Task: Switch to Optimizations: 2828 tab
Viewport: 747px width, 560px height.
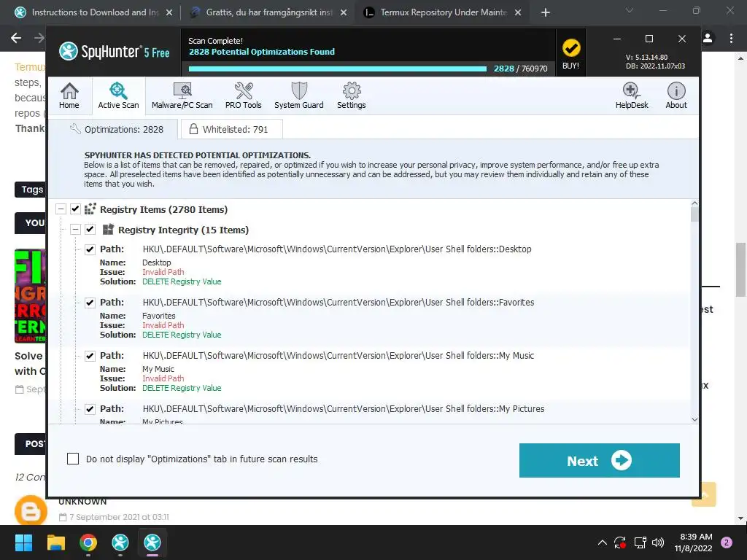Action: point(116,129)
